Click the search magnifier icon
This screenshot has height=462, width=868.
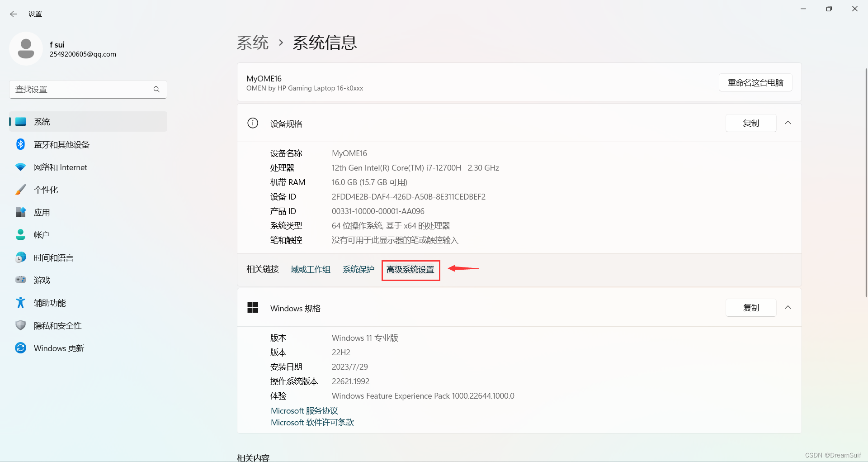156,90
